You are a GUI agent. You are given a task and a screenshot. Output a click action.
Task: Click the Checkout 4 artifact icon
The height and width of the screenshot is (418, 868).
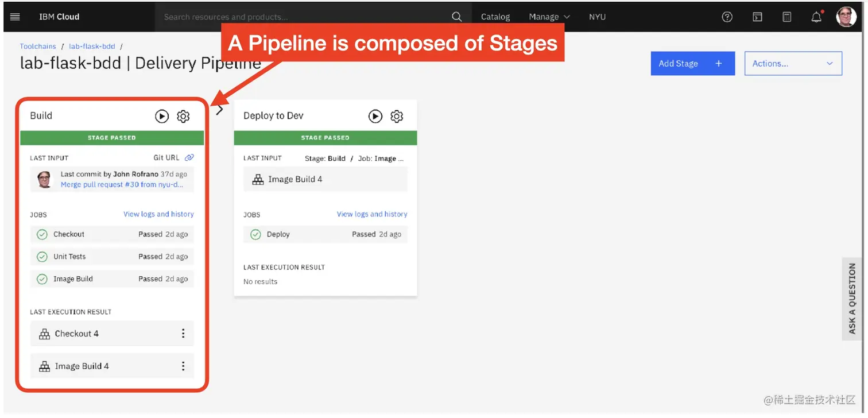(44, 334)
